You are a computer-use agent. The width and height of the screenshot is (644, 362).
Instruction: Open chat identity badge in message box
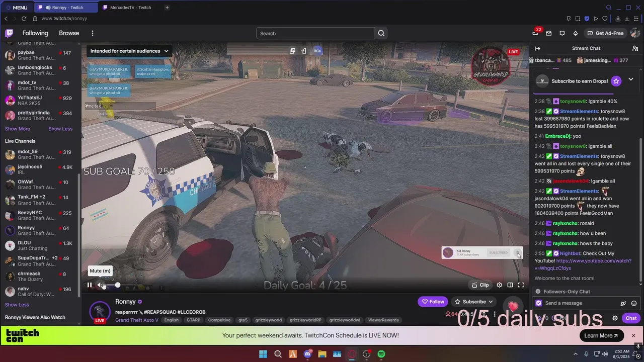539,303
